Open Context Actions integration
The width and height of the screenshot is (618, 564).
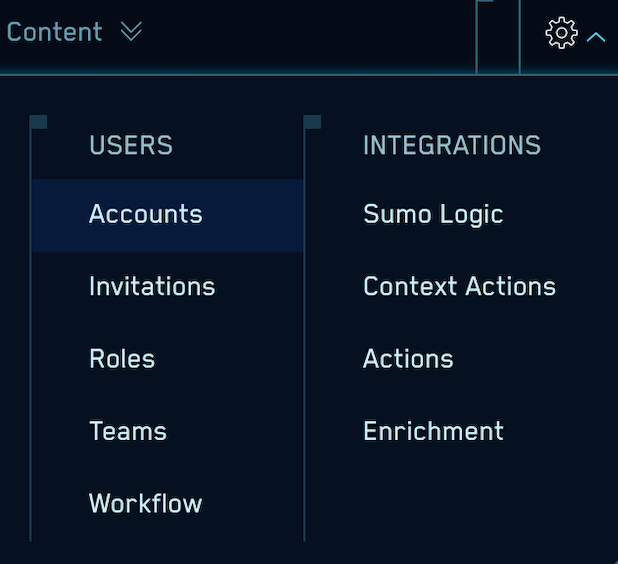click(x=459, y=287)
